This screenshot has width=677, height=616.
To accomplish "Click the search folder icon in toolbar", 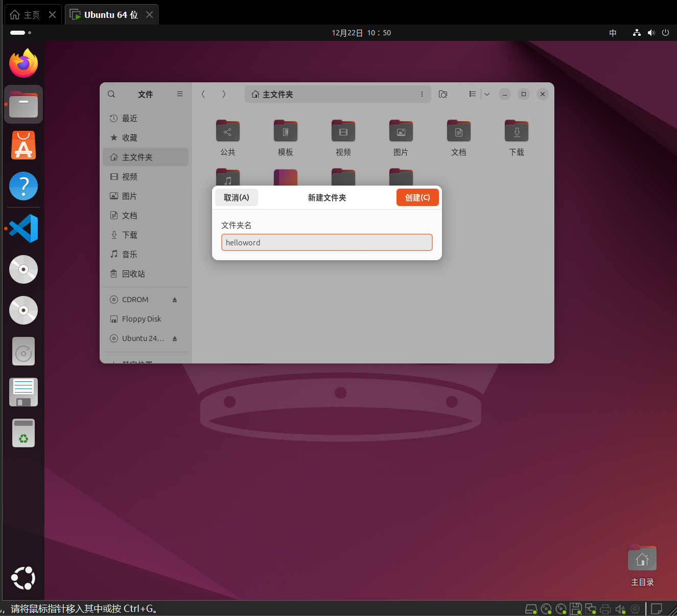I will coord(443,94).
